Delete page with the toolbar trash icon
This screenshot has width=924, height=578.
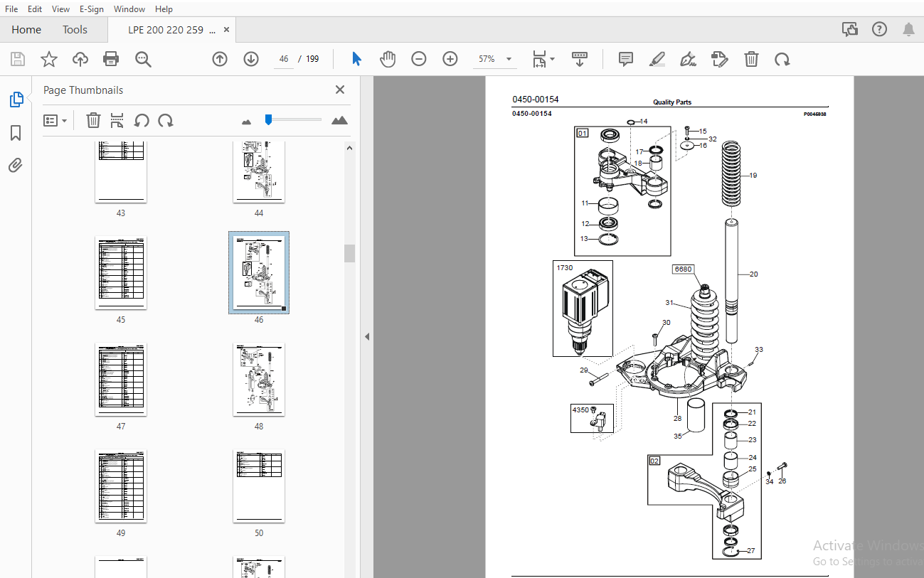pyautogui.click(x=751, y=59)
